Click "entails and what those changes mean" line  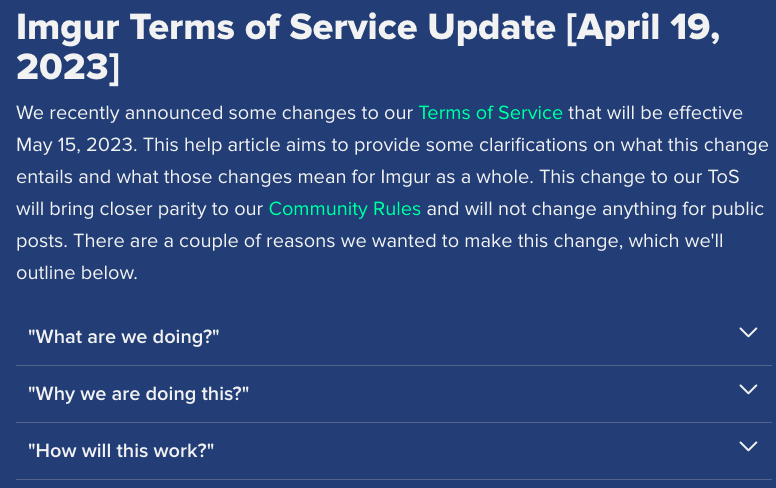(x=166, y=177)
